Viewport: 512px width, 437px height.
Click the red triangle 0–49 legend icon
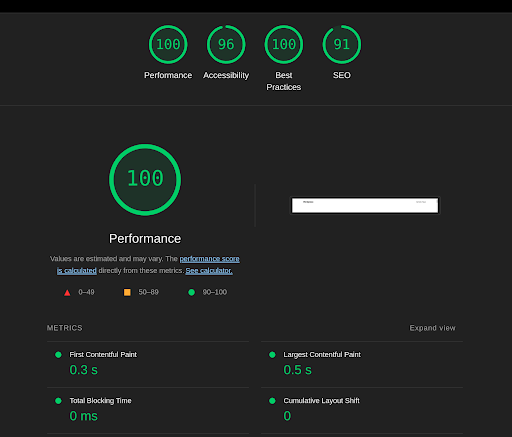pyautogui.click(x=67, y=293)
